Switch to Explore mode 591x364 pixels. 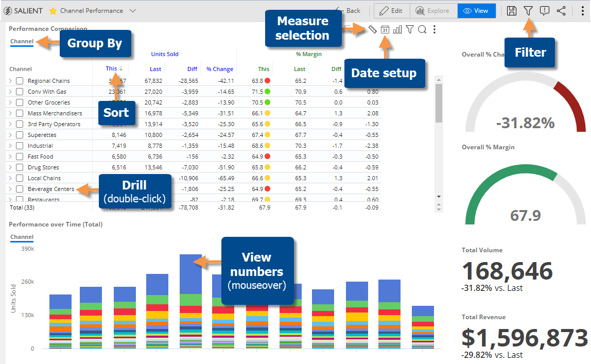pyautogui.click(x=433, y=11)
